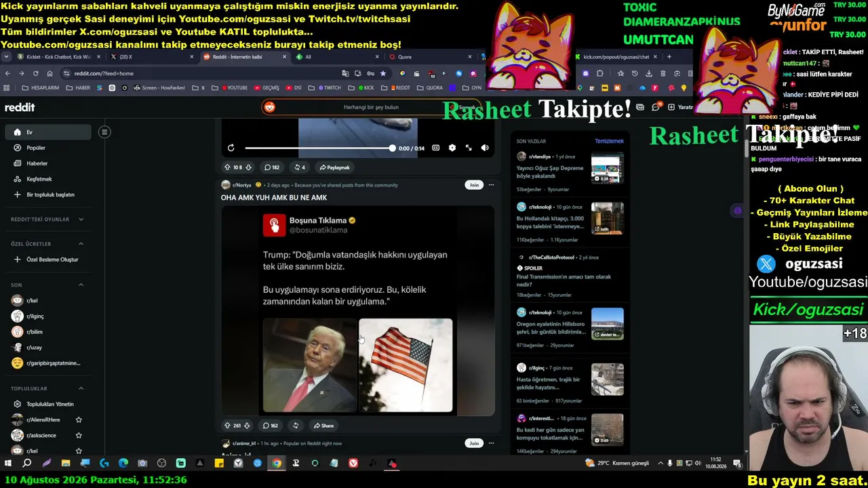This screenshot has width=868, height=488.
Task: Select Bir topluluk başlatın
Action: tap(47, 195)
